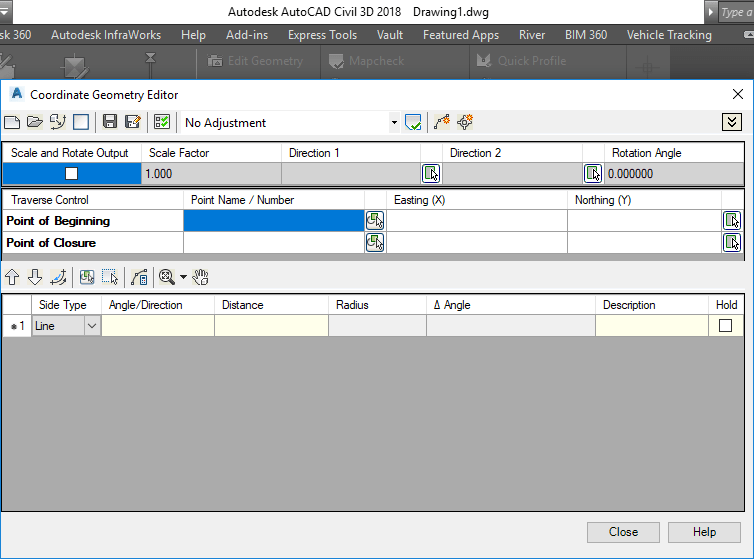Click the Distance cell in row 1

click(x=271, y=326)
